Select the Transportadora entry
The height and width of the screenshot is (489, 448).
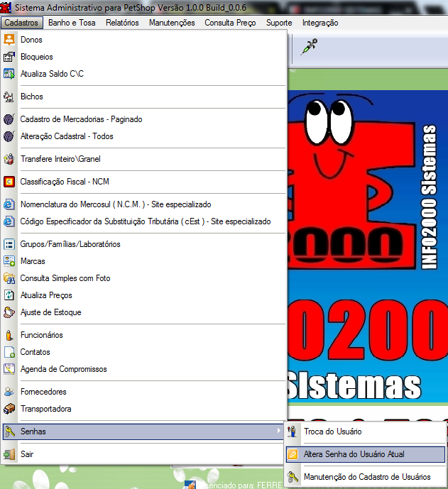tap(144, 409)
